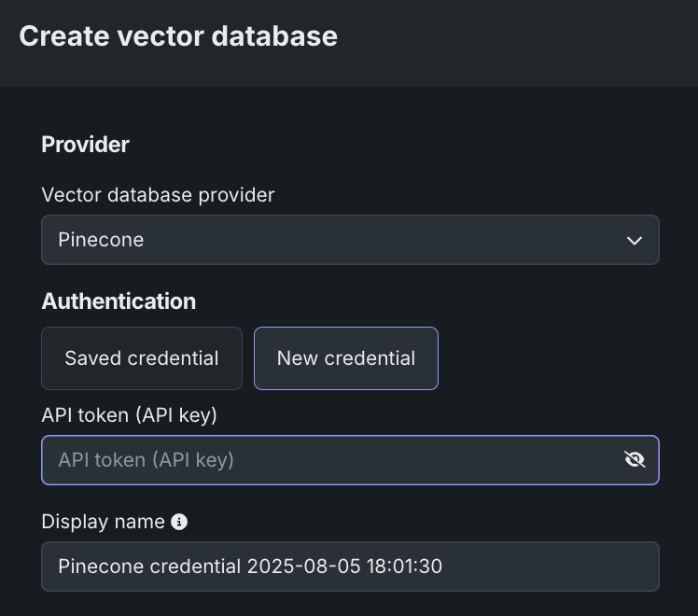Viewport: 698px width, 616px height.
Task: Click the "API token (API key)" label above the field
Action: pyautogui.click(x=129, y=415)
